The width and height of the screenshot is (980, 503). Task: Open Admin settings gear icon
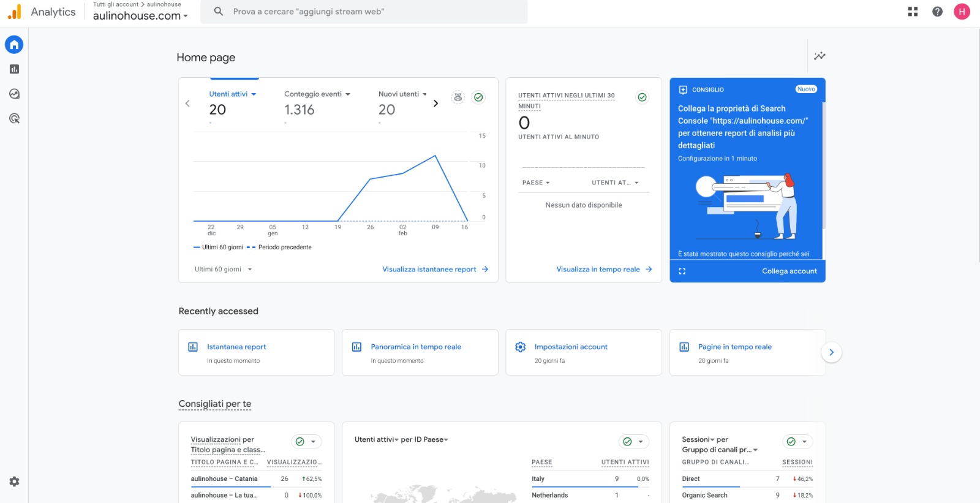(14, 482)
